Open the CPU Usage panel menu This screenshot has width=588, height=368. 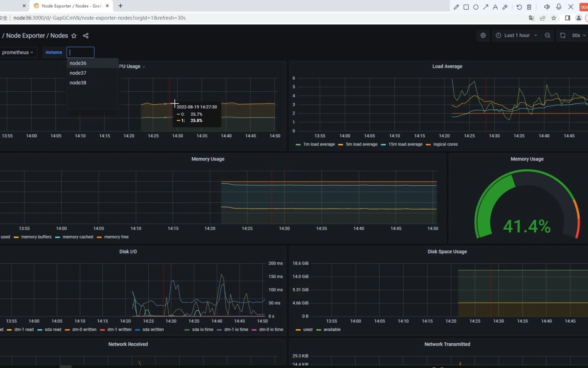[144, 67]
